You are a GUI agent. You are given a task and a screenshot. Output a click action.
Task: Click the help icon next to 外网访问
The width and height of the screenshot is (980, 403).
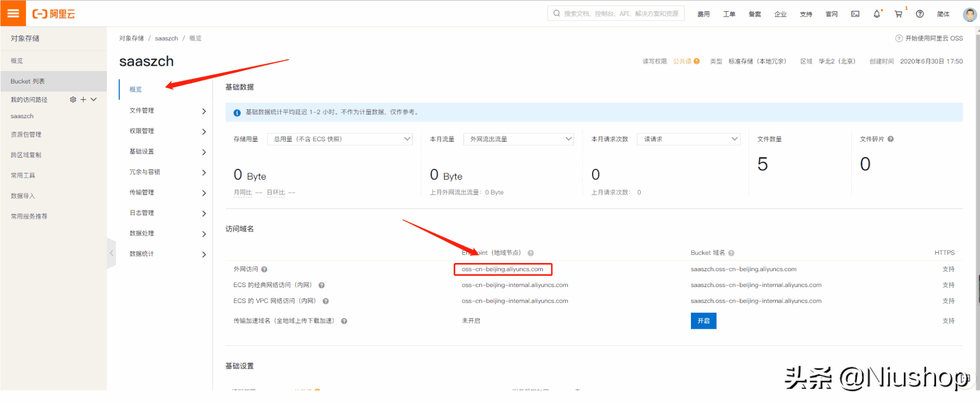coord(264,269)
